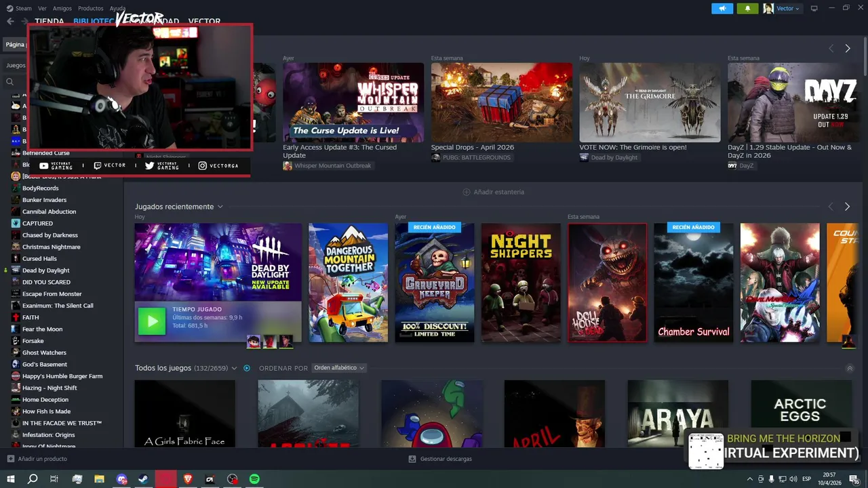Open the Steam menu
The width and height of the screenshot is (868, 488).
pyautogui.click(x=20, y=8)
